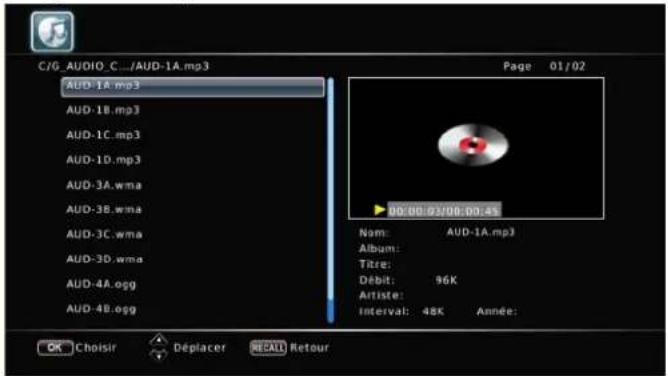Click the music mode icon at the top
Screen dimensions: 668x376
coord(52,32)
